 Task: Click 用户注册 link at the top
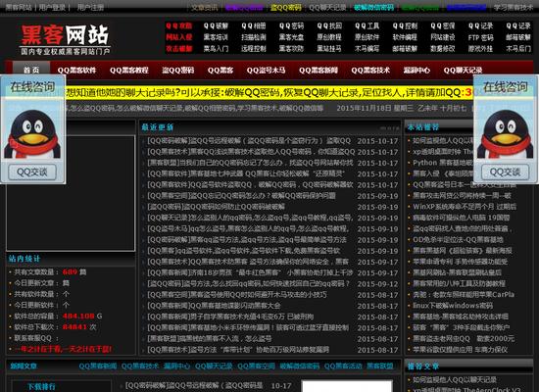point(90,7)
